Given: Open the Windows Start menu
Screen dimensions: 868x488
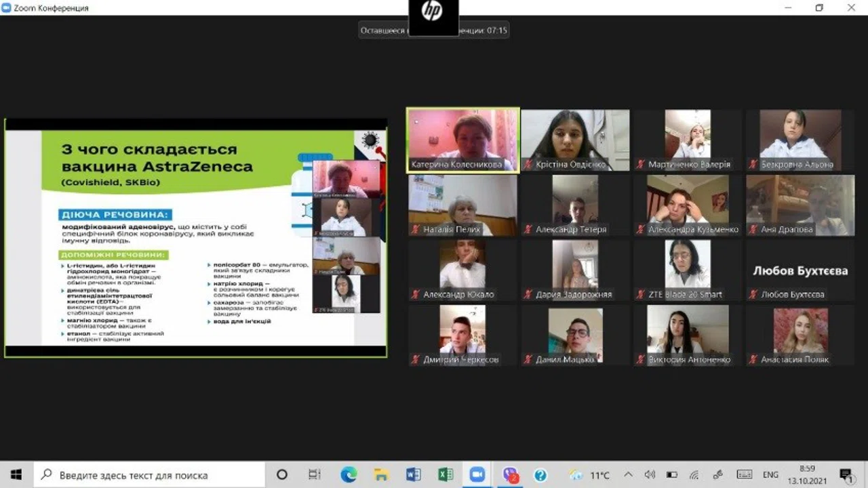Looking at the screenshot, I should coord(16,474).
